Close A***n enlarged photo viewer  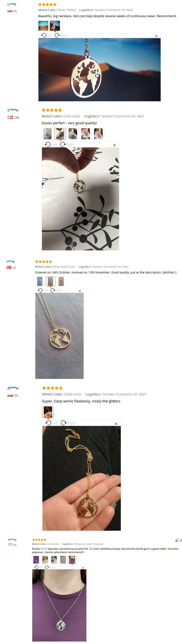116,424
